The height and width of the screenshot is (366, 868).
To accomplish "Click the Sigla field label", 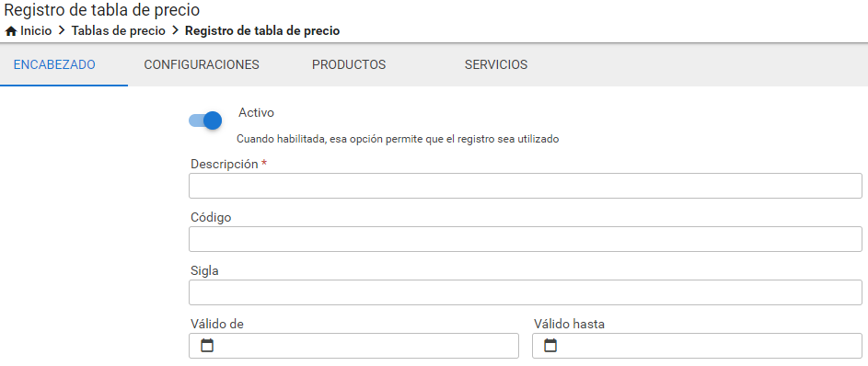I will (x=205, y=271).
